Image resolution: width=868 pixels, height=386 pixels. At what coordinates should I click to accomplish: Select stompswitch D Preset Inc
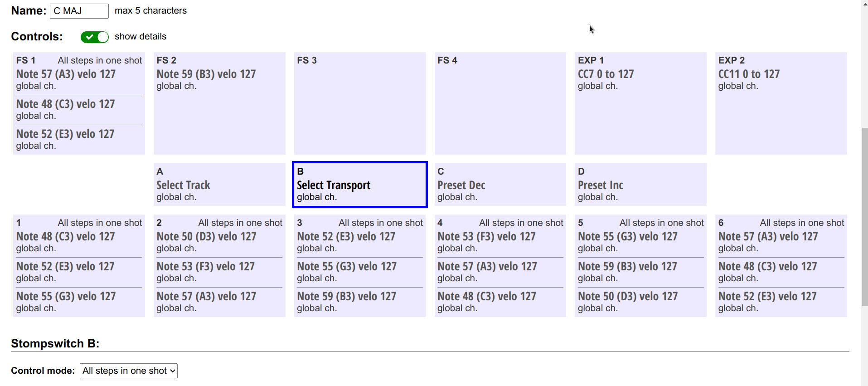(x=640, y=185)
